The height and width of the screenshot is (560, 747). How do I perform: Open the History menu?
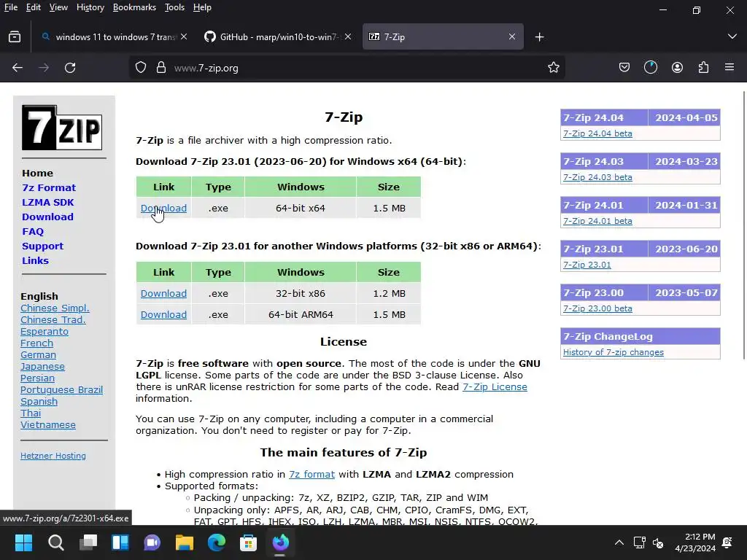(x=90, y=7)
